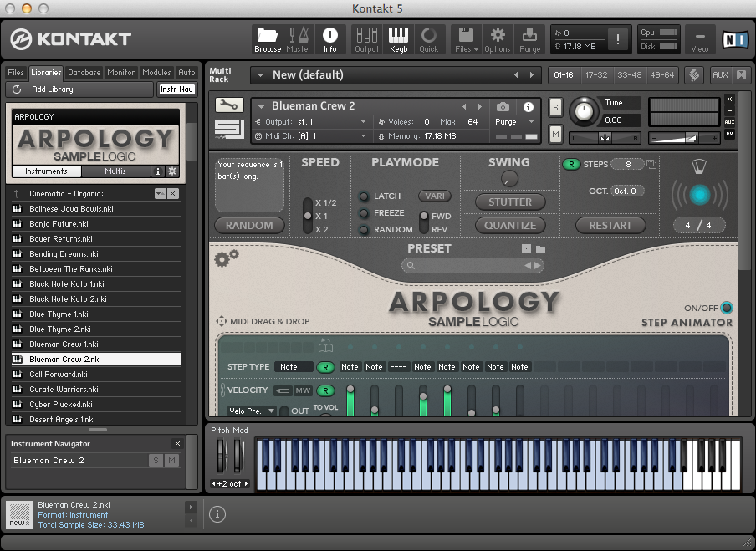Viewport: 756px width, 551px height.
Task: Adjust the Tune knob
Action: [x=584, y=111]
